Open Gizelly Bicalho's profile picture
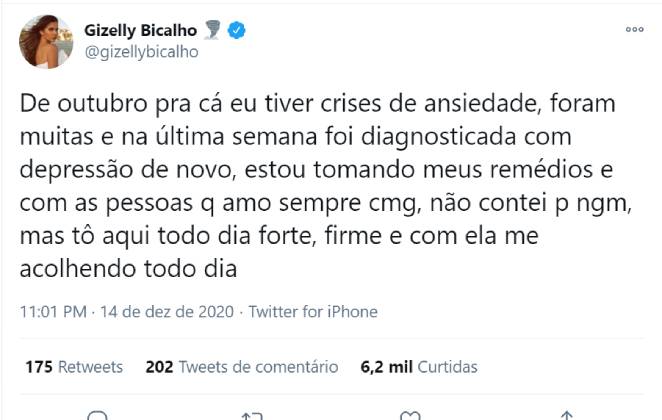 click(x=45, y=41)
